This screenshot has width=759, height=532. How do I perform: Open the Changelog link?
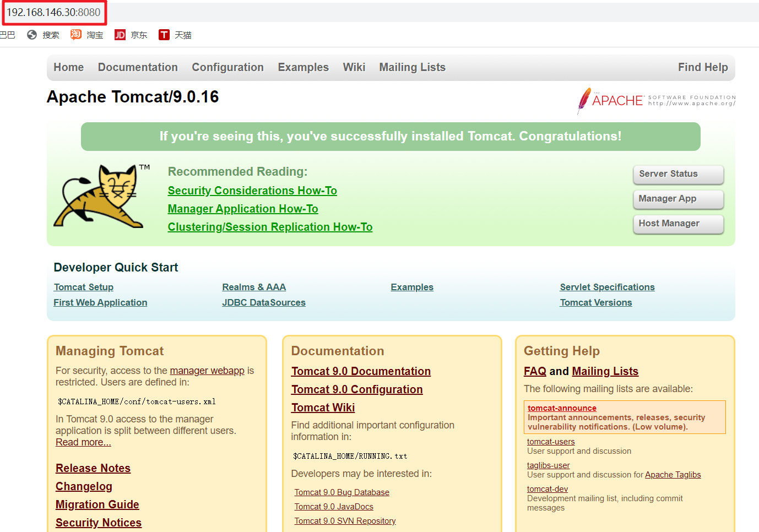84,486
